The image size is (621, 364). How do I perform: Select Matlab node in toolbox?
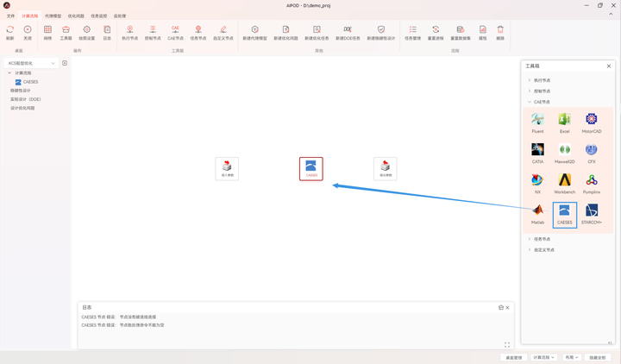pyautogui.click(x=538, y=214)
